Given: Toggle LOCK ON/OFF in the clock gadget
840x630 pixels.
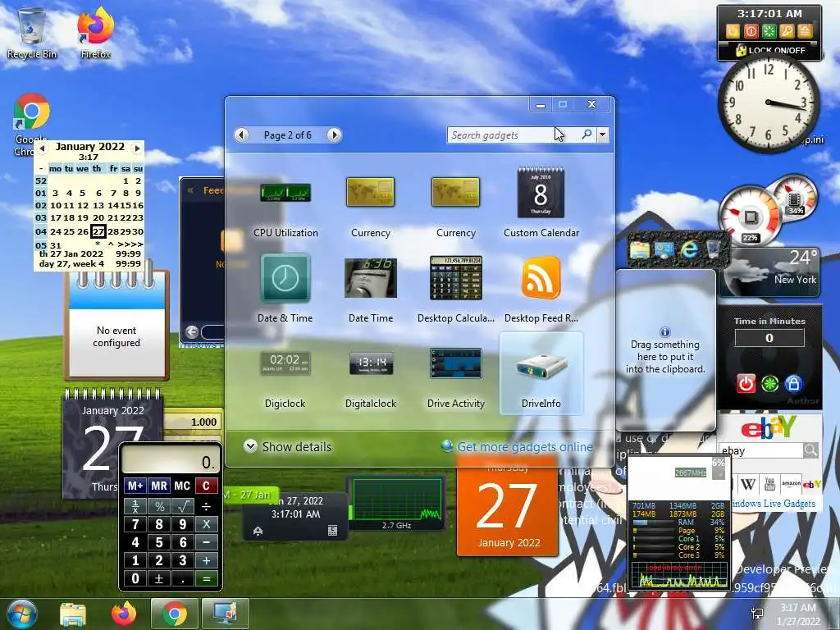Looking at the screenshot, I should click(x=771, y=50).
